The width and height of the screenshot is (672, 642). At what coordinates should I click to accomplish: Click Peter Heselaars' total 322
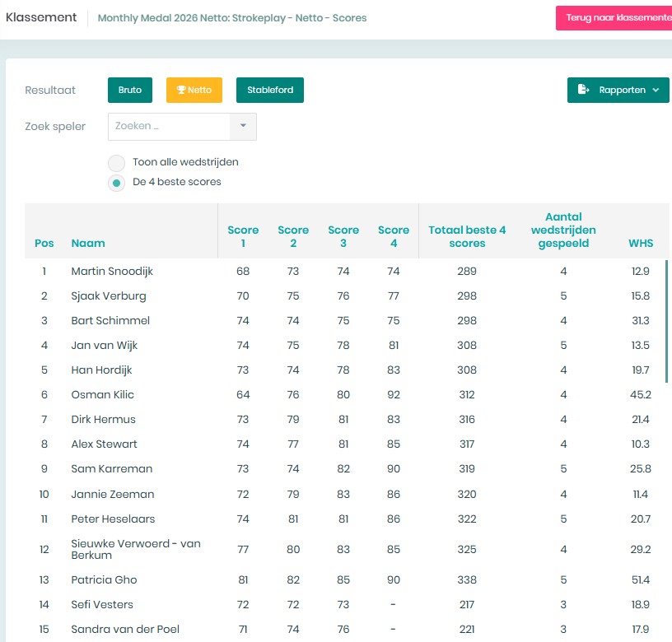pyautogui.click(x=467, y=519)
